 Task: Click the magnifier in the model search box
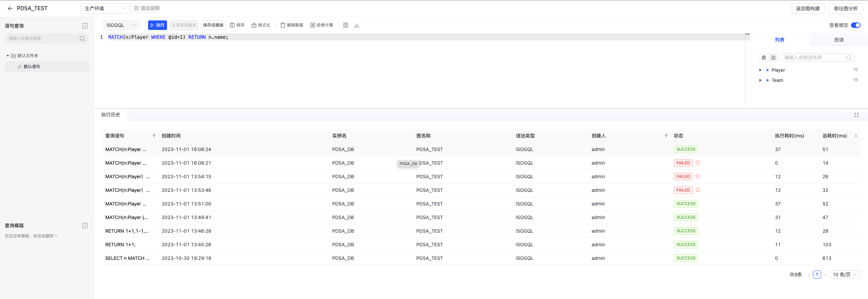[x=849, y=57]
